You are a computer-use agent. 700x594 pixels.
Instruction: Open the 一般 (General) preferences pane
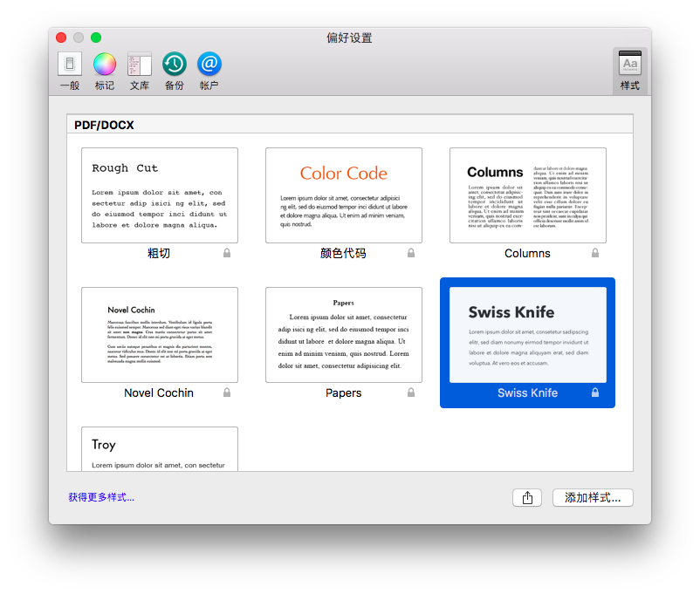point(70,71)
